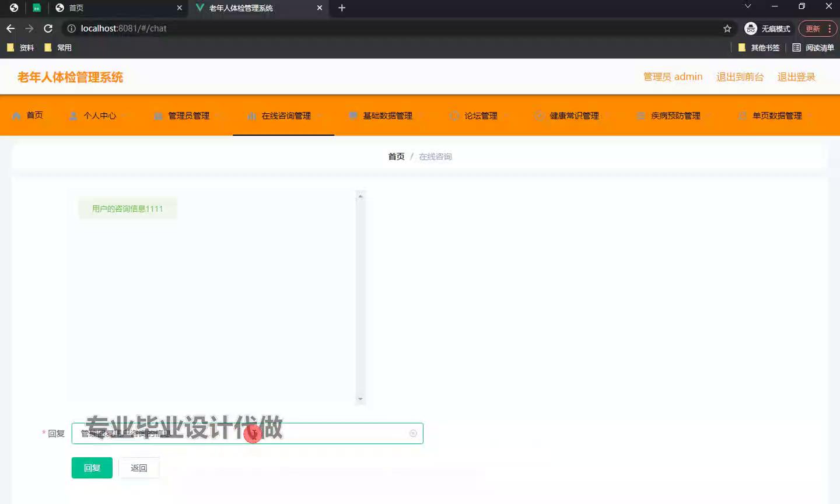Open a new browser tab with plus icon

342,8
